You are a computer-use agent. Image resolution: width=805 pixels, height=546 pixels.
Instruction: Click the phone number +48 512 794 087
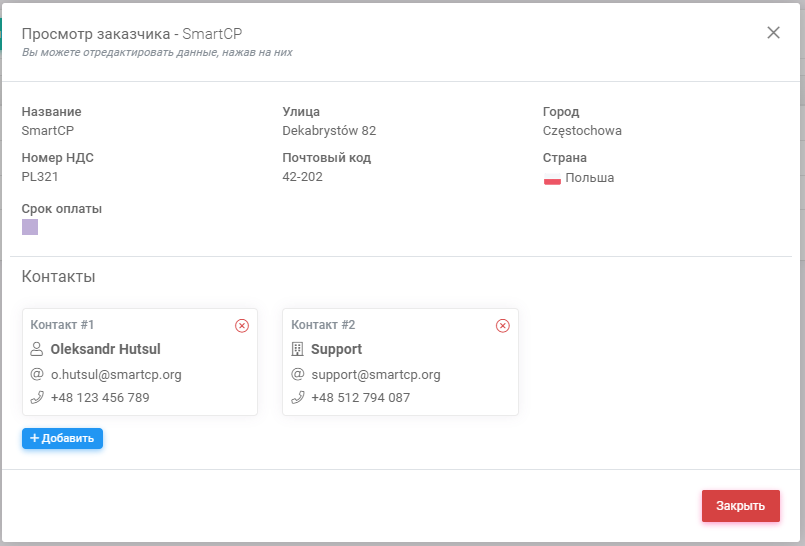[x=360, y=398]
